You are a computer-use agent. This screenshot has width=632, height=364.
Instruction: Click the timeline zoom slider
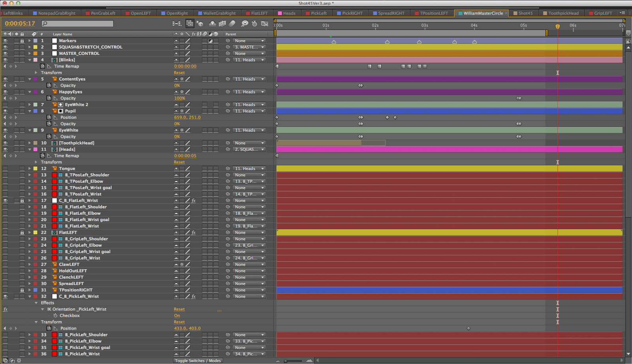(x=293, y=361)
